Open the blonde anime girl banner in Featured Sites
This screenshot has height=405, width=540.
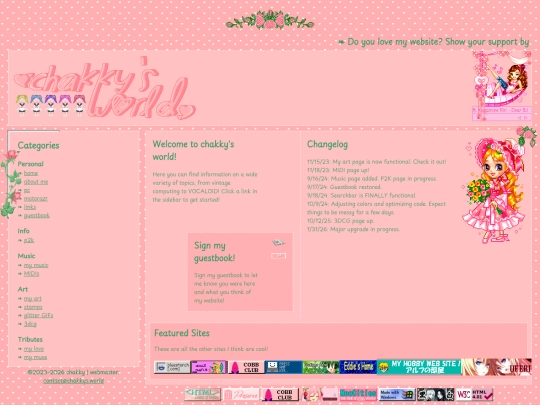tap(496, 367)
